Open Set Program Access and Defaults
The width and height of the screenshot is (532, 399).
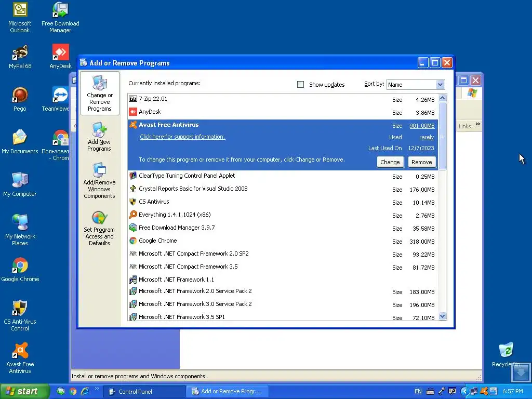99,229
